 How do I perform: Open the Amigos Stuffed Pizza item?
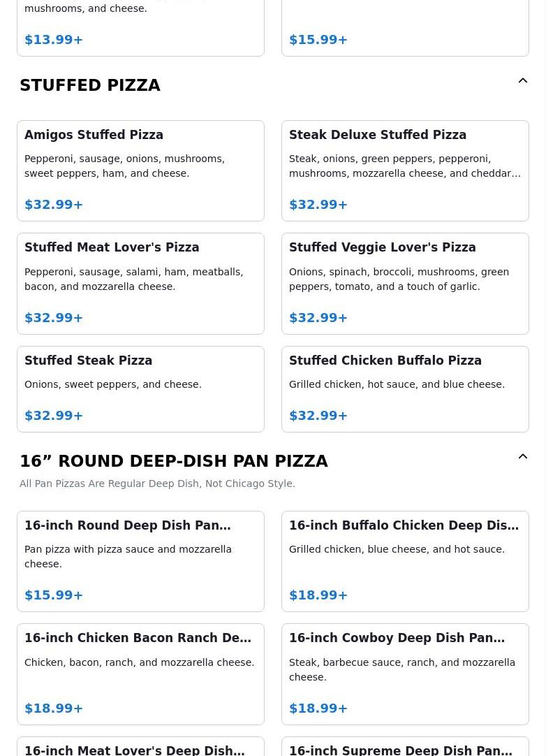click(x=141, y=170)
